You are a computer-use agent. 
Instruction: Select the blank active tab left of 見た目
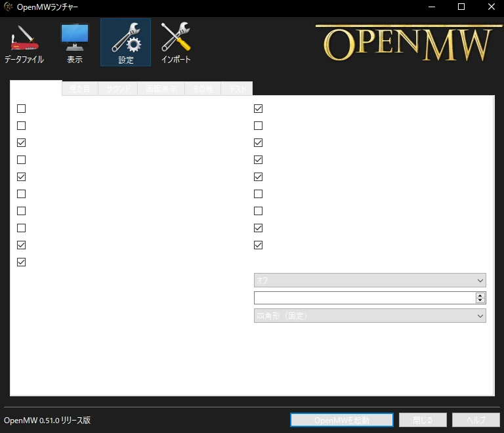tap(36, 88)
